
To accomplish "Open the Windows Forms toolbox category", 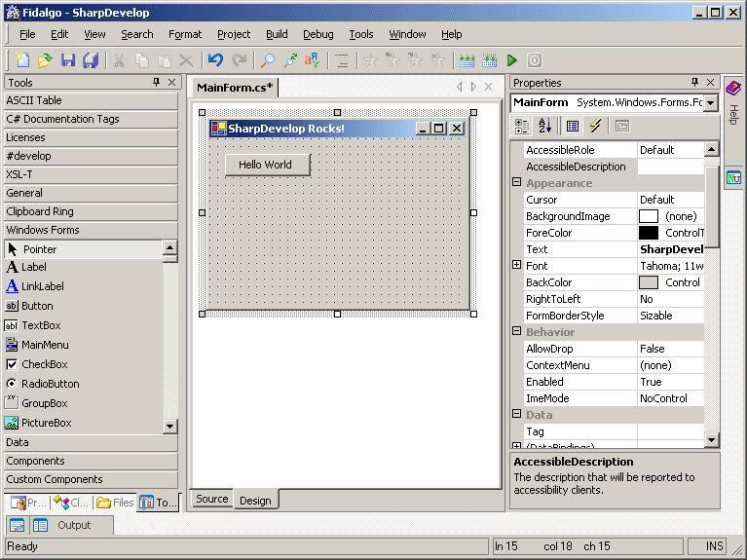I will click(91, 230).
